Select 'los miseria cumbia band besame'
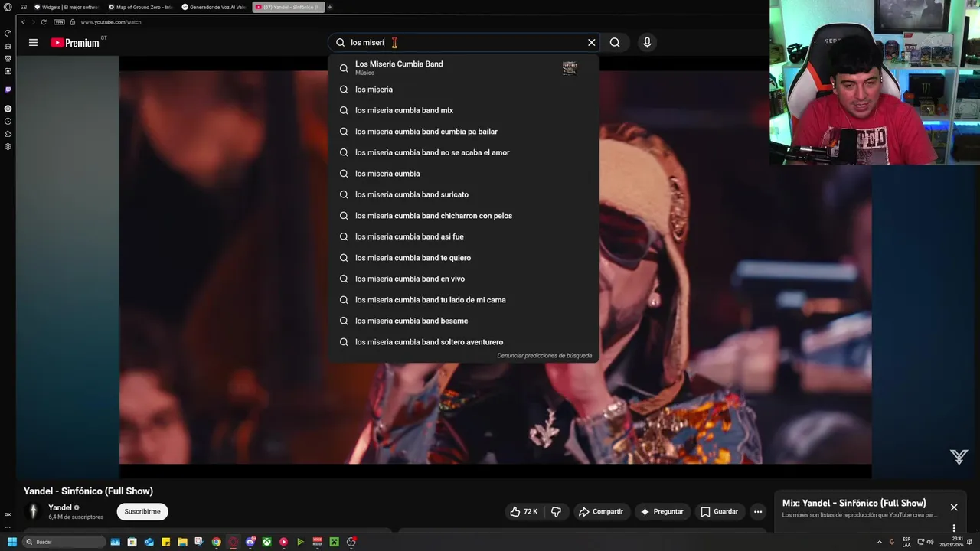980x551 pixels. (463, 321)
